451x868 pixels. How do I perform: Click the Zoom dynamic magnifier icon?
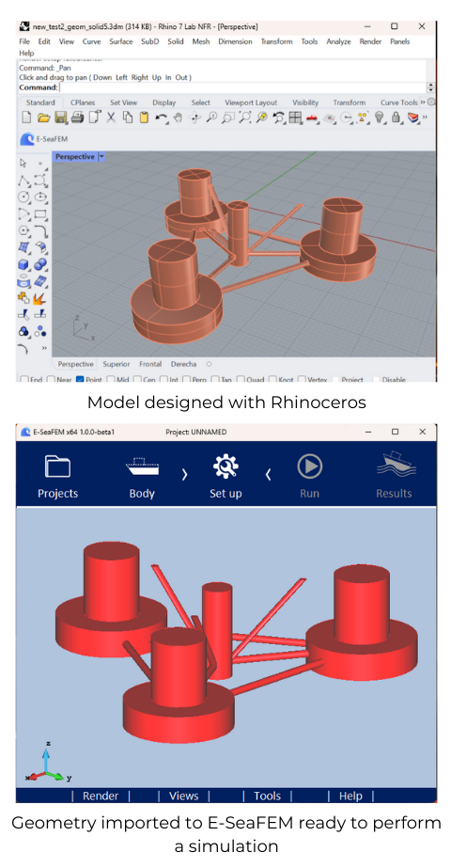point(210,118)
